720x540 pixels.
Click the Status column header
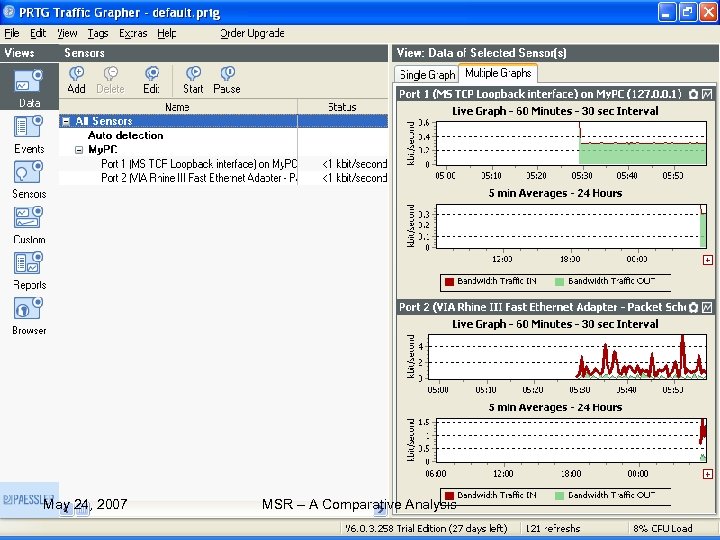click(343, 107)
